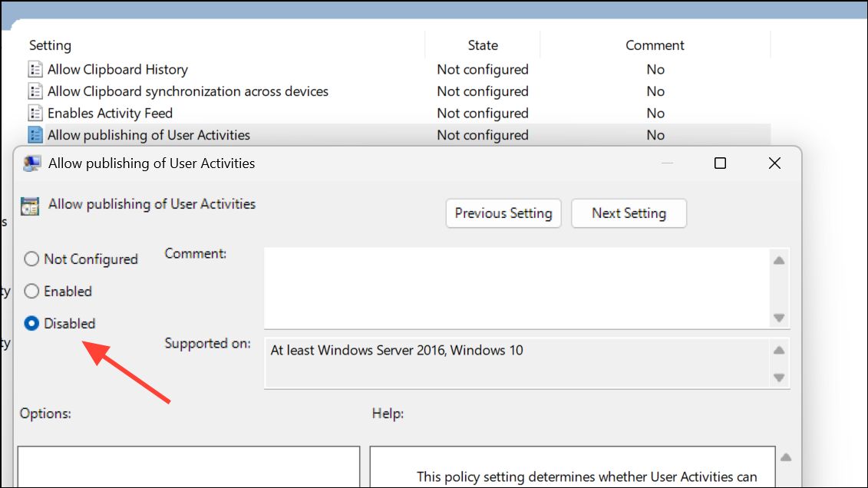This screenshot has height=488, width=868.
Task: Sort the list by the State column
Action: coord(483,45)
